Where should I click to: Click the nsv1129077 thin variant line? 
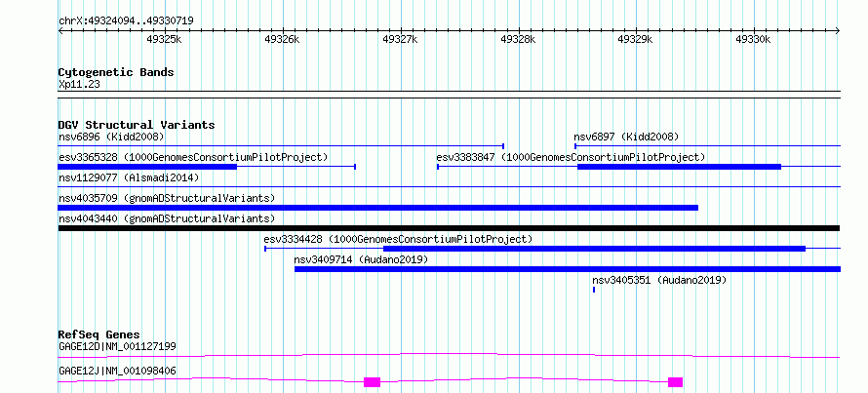point(449,187)
